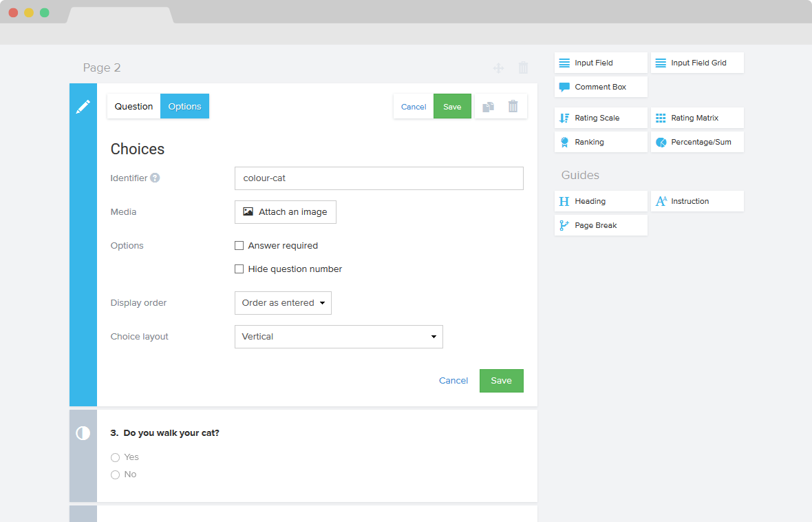Open the Identifier help question mark
Image resolution: width=812 pixels, height=522 pixels.
pos(155,178)
